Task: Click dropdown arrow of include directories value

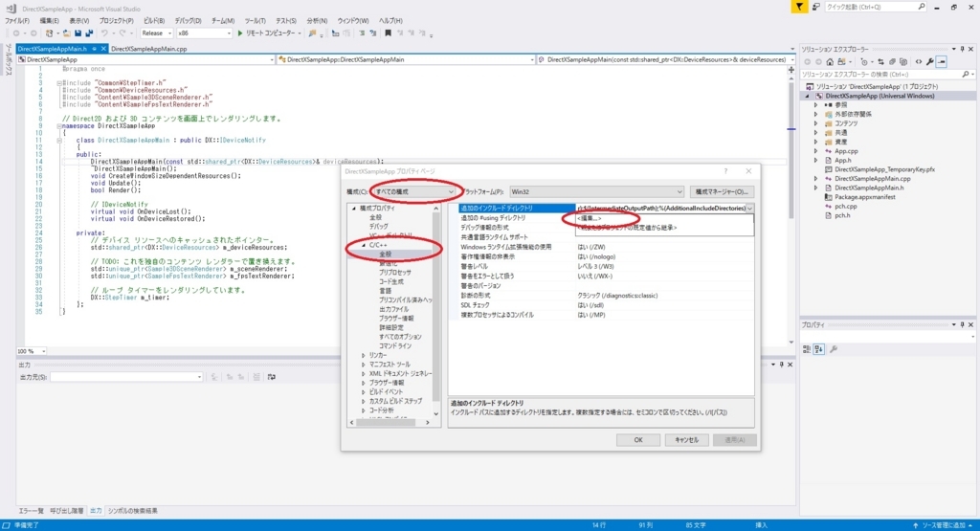Action: (749, 208)
